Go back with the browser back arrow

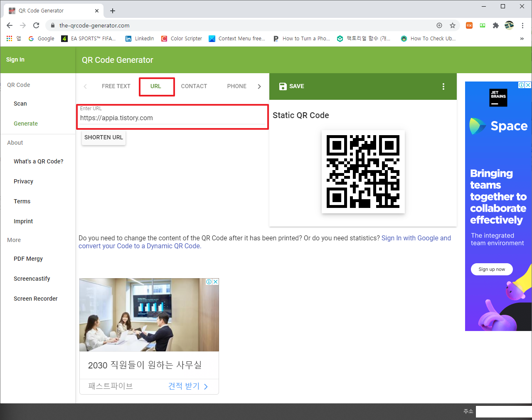pos(10,25)
